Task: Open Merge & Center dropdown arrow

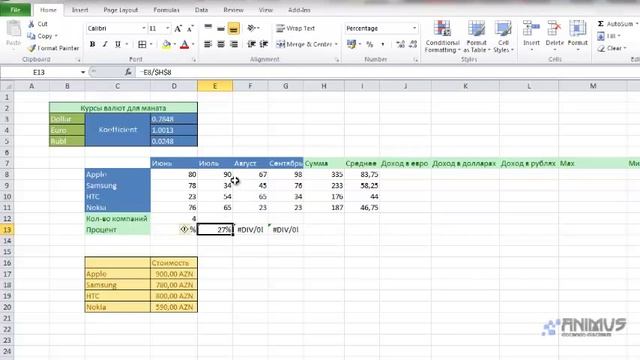Action: 336,44
